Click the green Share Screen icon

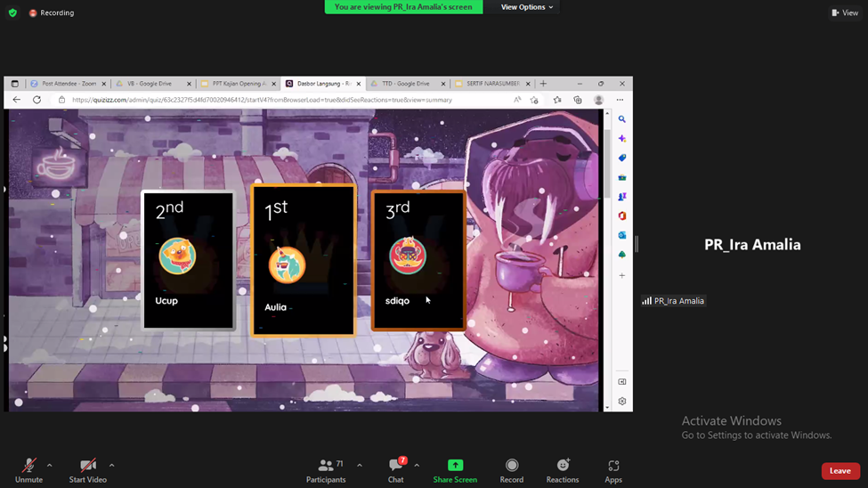[x=455, y=466]
